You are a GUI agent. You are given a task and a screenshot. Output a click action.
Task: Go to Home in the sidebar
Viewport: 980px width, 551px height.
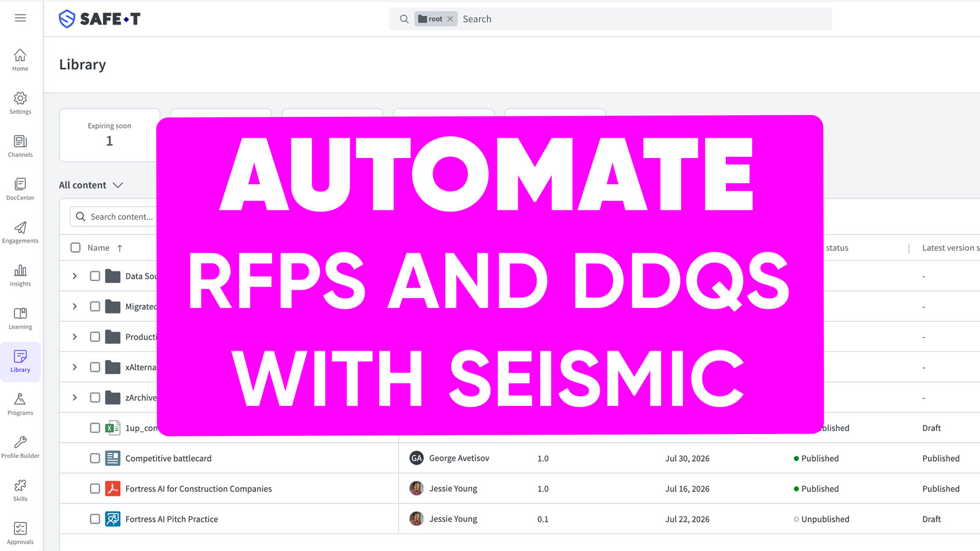(20, 60)
